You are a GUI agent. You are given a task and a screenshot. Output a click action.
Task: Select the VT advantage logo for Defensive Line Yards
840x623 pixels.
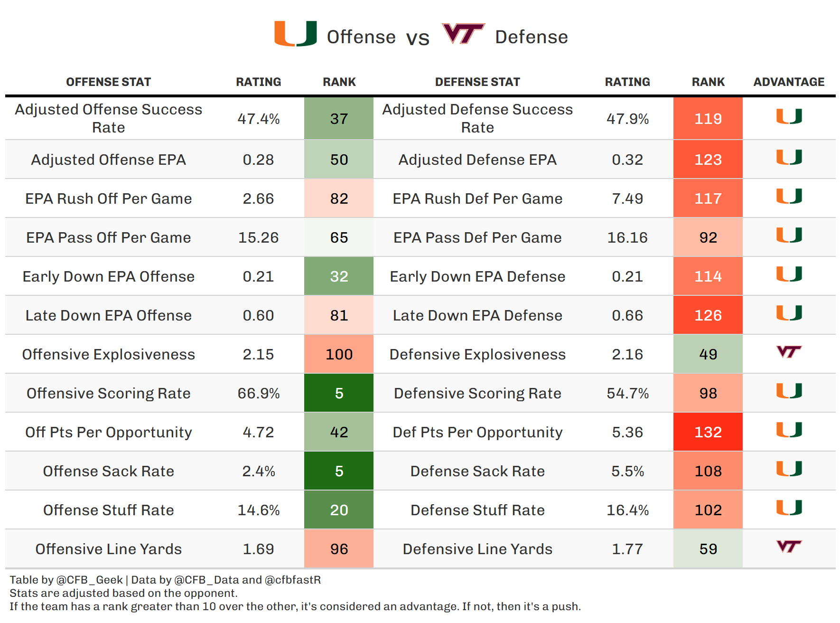point(789,547)
